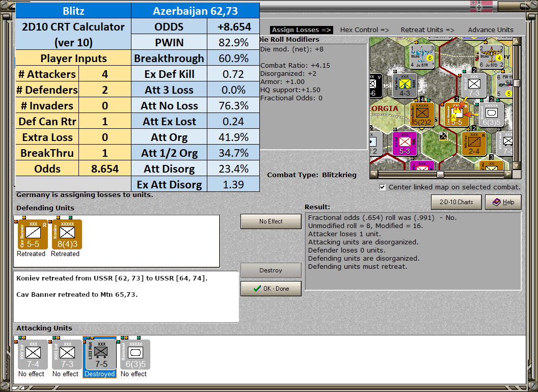This screenshot has height=392, width=538.
Task: Select the XXV Inf 7-4 attacking unit
Action: click(x=33, y=355)
